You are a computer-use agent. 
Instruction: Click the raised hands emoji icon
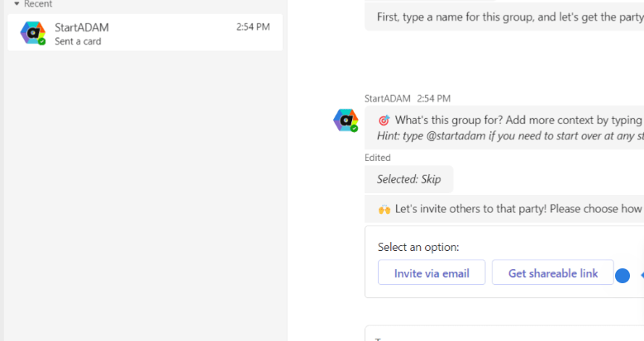point(384,210)
